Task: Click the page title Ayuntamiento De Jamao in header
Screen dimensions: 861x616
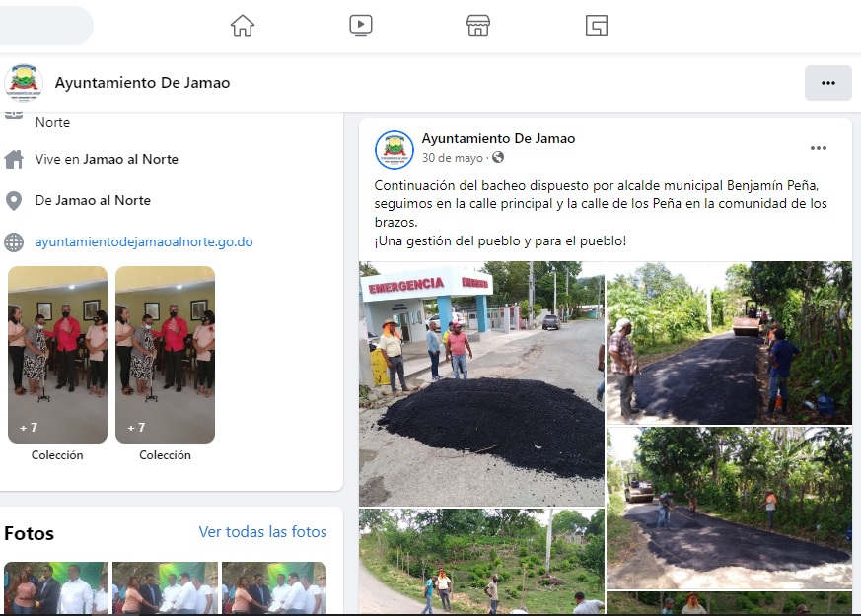Action: click(142, 83)
